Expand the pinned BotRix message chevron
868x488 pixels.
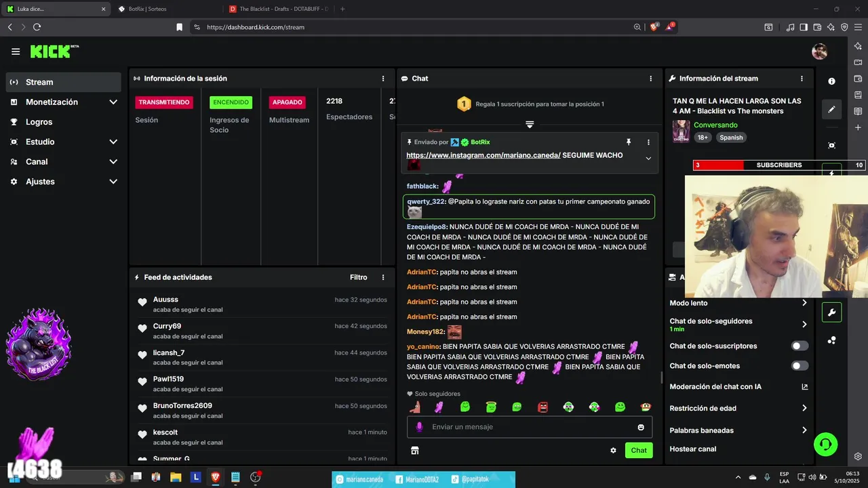point(648,159)
